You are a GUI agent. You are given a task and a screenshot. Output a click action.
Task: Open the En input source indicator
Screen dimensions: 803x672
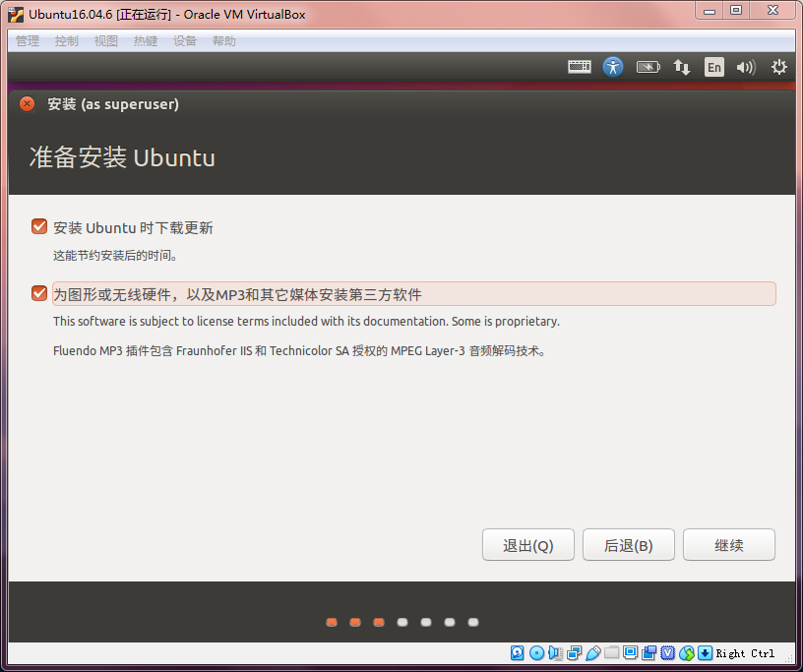pyautogui.click(x=714, y=67)
